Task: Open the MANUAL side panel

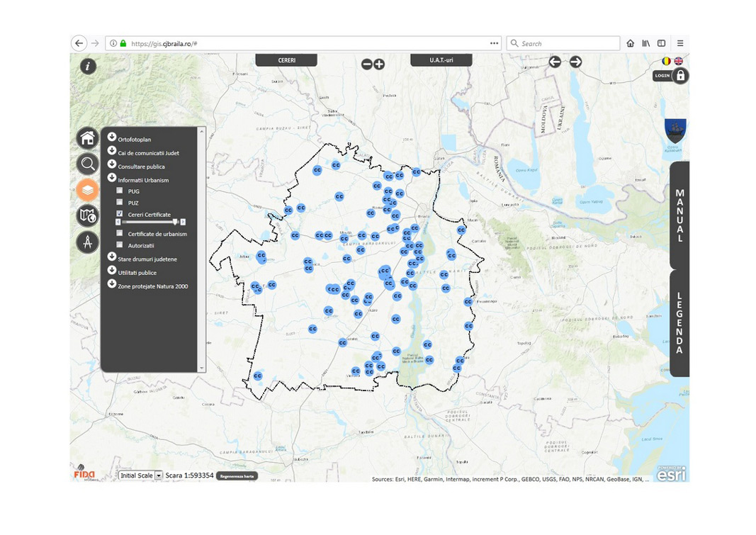Action: point(679,215)
